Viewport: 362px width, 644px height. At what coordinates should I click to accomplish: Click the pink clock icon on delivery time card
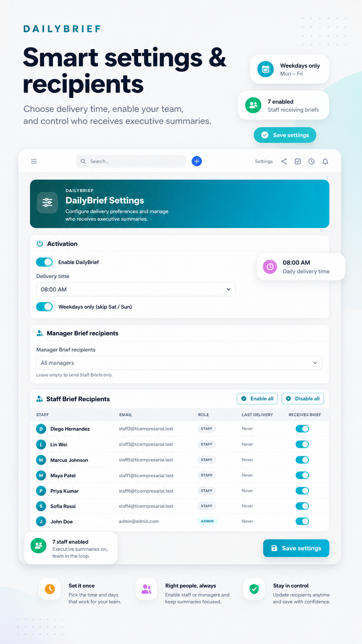click(x=270, y=267)
